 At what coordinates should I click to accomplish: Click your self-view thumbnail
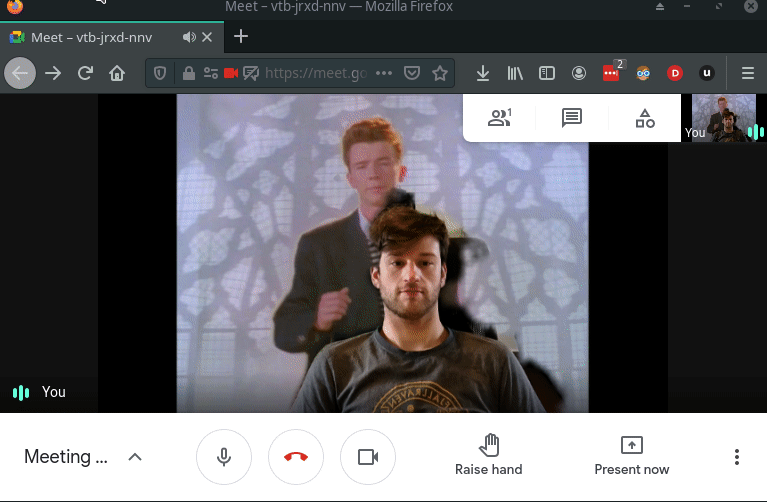tap(724, 118)
